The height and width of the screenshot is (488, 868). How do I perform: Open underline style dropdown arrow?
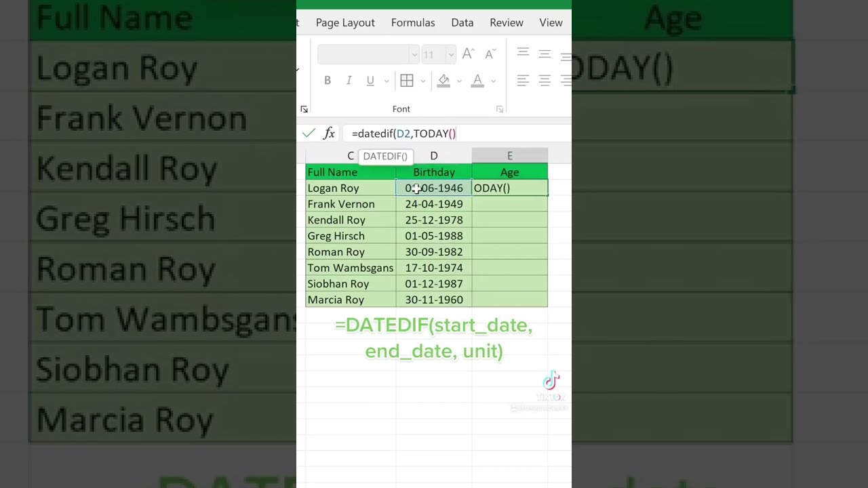coord(387,81)
